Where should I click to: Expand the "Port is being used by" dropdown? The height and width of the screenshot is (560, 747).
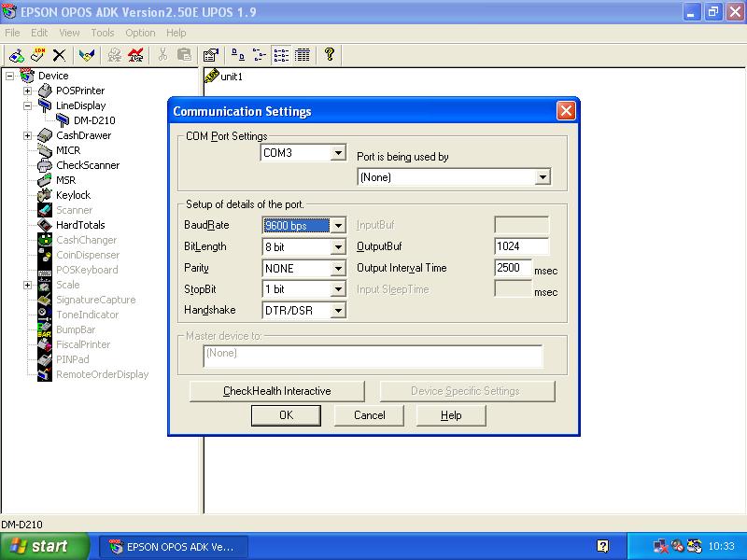tap(543, 177)
